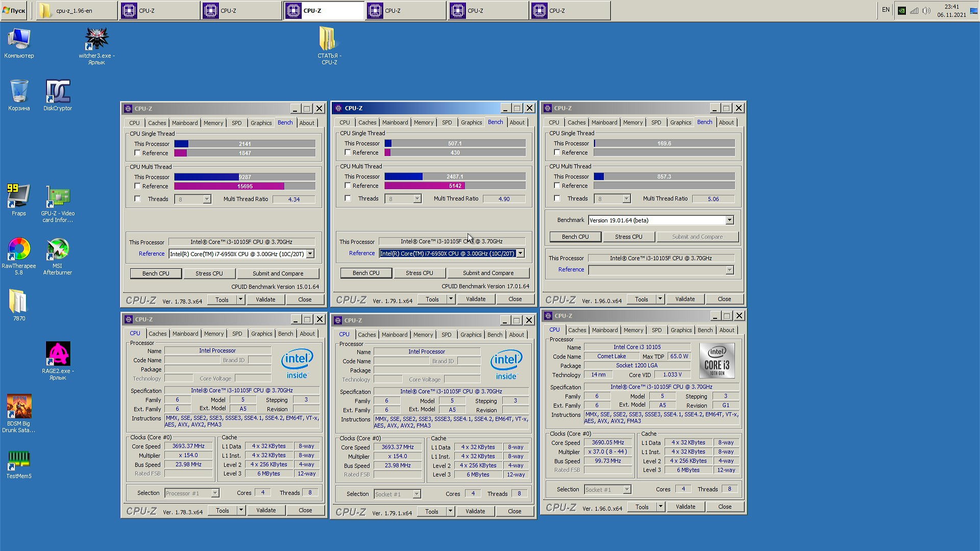Screen dimensions: 980x551
Task: Click the Multi Thread This Processor bar 9287
Action: pyautogui.click(x=244, y=177)
